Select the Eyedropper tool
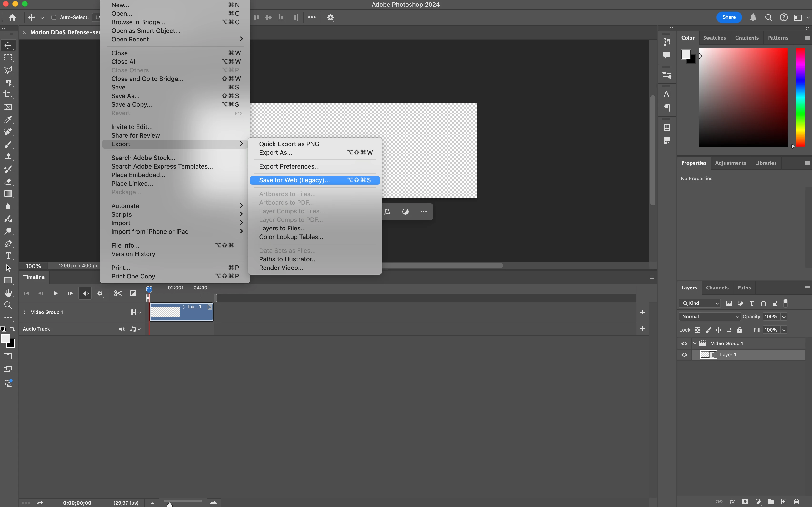The height and width of the screenshot is (507, 812). tap(8, 120)
